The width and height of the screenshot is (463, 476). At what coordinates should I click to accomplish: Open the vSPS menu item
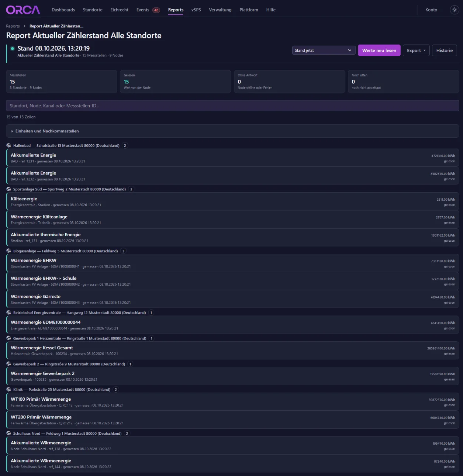[x=196, y=10]
